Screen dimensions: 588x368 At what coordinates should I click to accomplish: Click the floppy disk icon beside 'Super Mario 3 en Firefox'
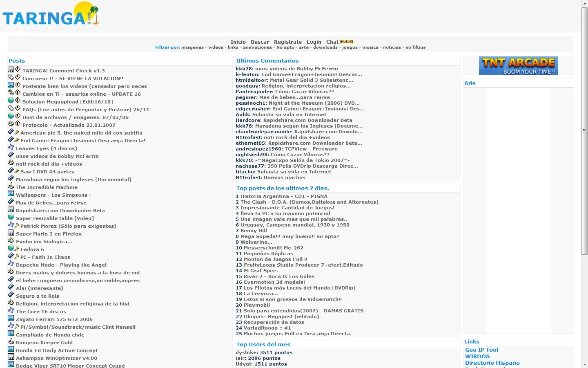pyautogui.click(x=11, y=232)
